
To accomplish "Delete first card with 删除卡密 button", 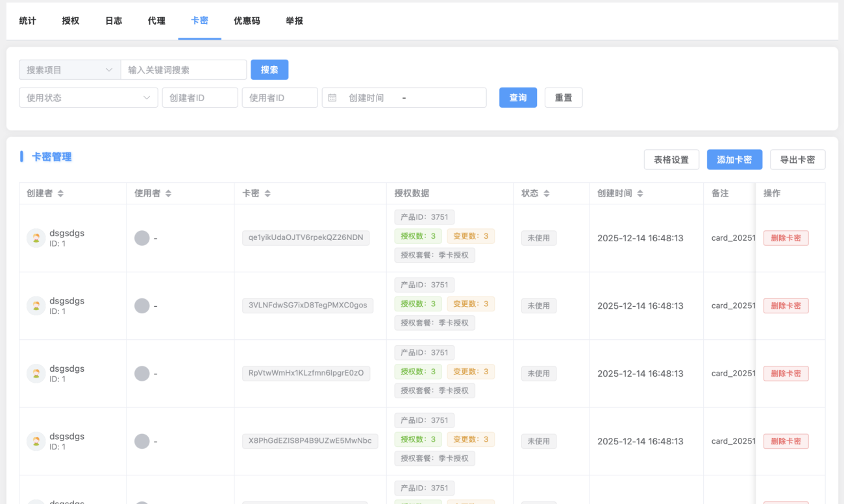I will pos(786,238).
